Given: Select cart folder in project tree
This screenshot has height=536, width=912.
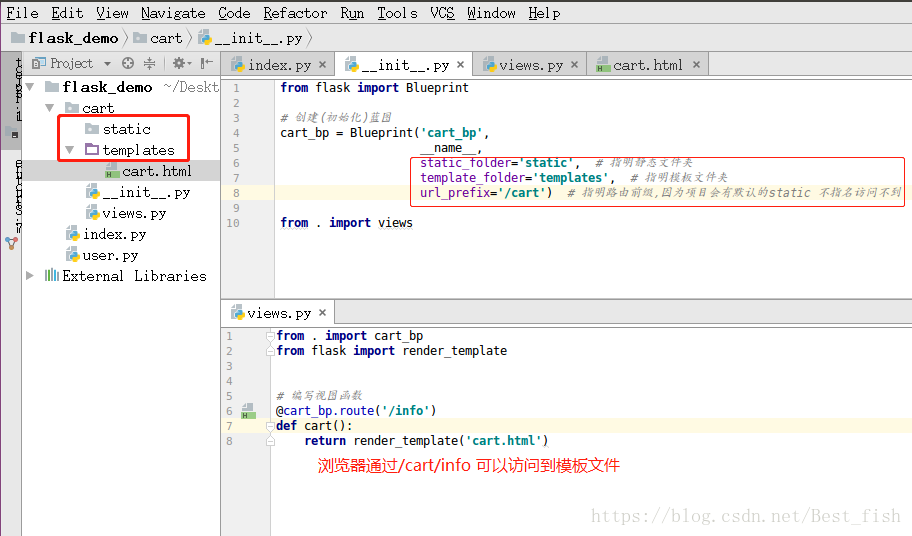Looking at the screenshot, I should [98, 108].
